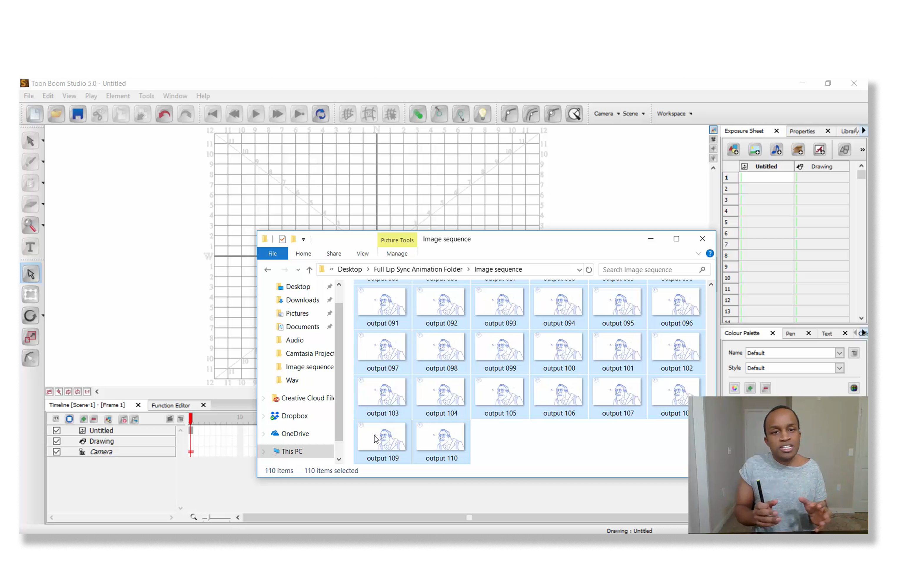The height and width of the screenshot is (588, 911).
Task: Click the timeline zoom slider
Action: coord(216,517)
